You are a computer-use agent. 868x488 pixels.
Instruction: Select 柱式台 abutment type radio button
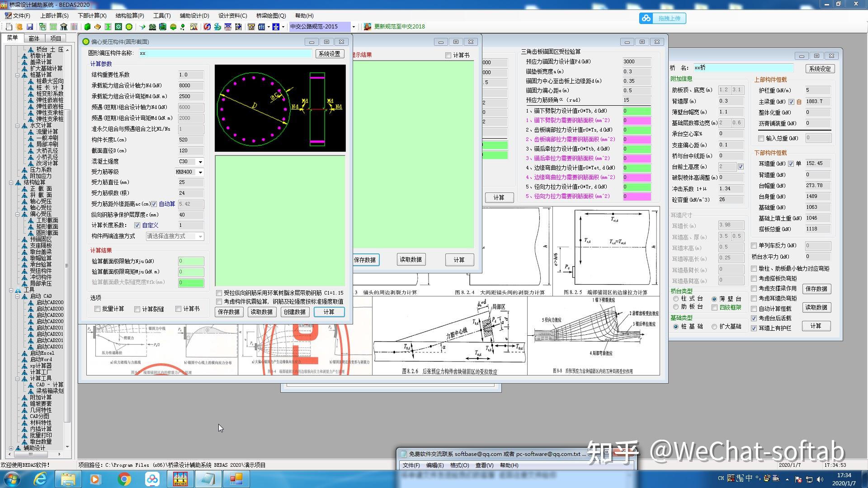tap(676, 299)
